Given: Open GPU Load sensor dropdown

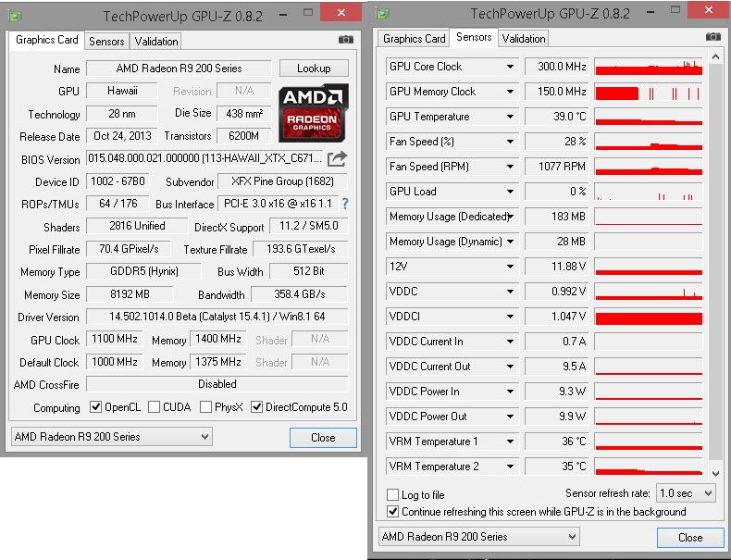Looking at the screenshot, I should click(510, 192).
